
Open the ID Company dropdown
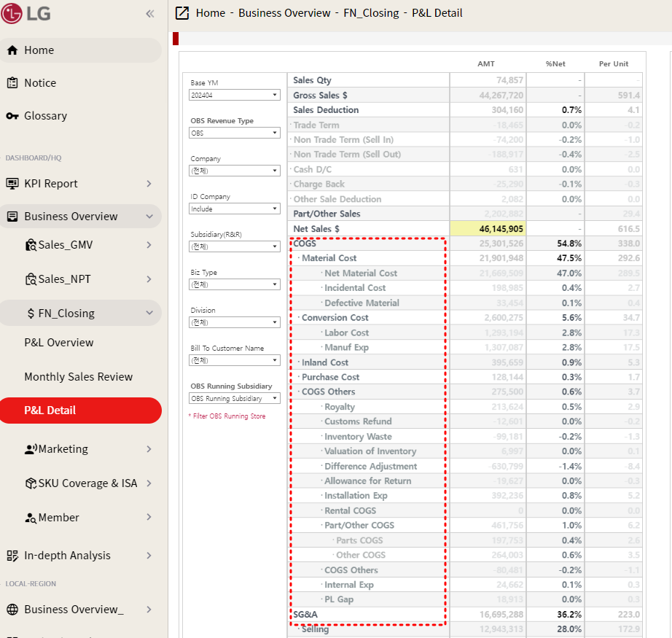click(234, 209)
